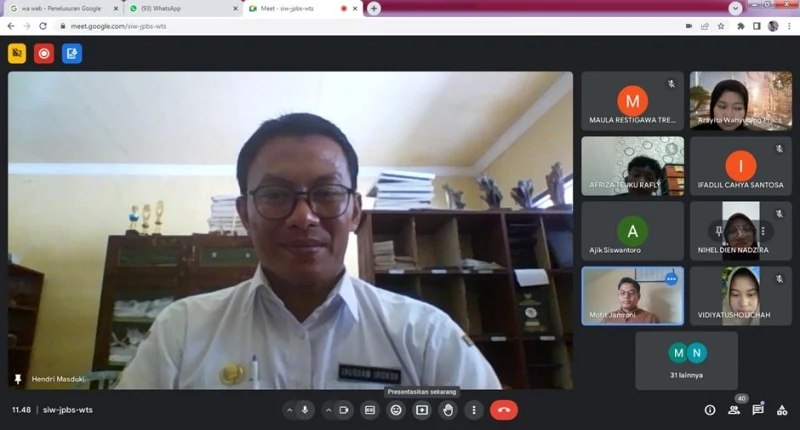Open Chrome three-dot menu
Image resolution: width=800 pixels, height=430 pixels.
point(789,26)
